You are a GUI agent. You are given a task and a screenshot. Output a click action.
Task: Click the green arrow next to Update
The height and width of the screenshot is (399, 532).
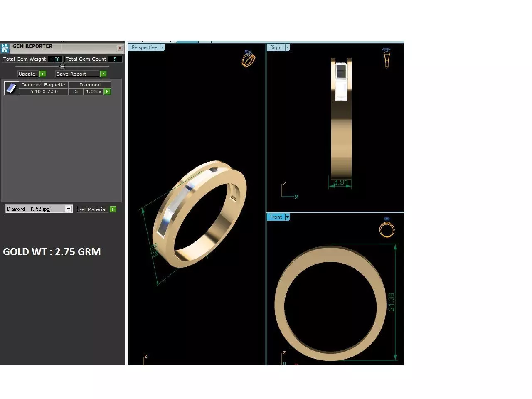click(42, 74)
